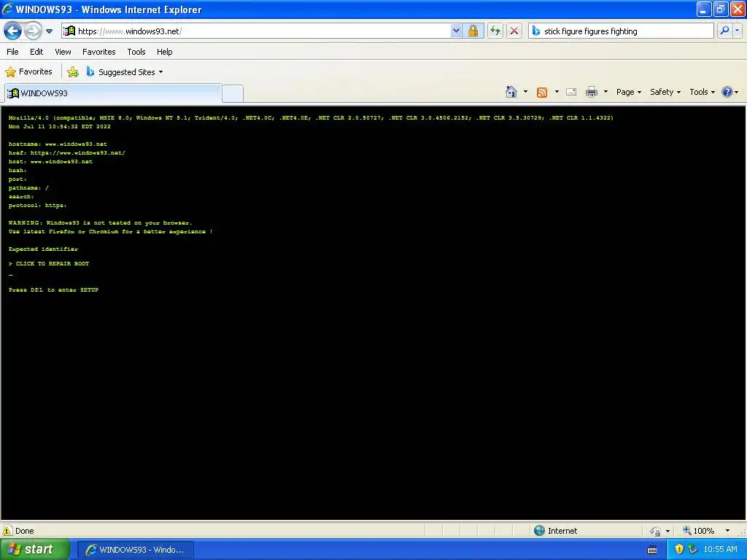This screenshot has width=747, height=560.
Task: Click CLICK TO REPAIR BOOT text
Action: pyautogui.click(x=53, y=263)
